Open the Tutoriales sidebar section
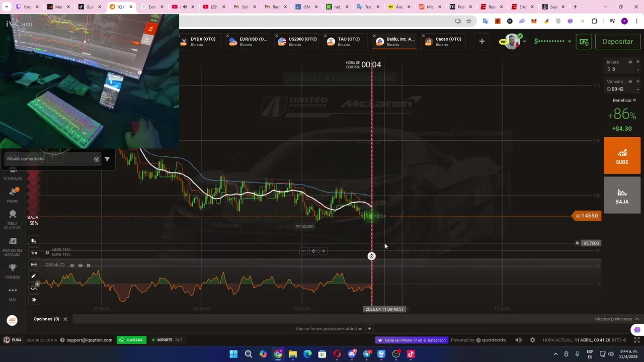This screenshot has width=644, height=362. [13, 173]
